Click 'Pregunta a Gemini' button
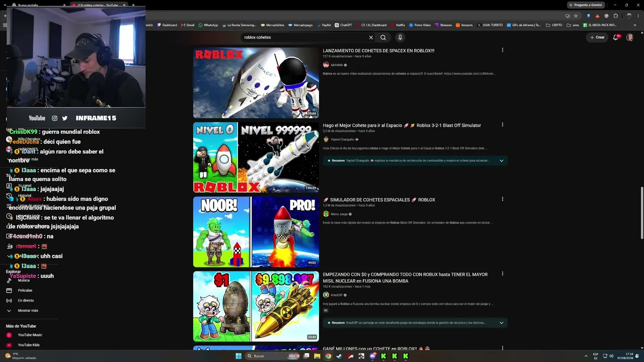Screen dimensions: 644x362 (x=586, y=5)
